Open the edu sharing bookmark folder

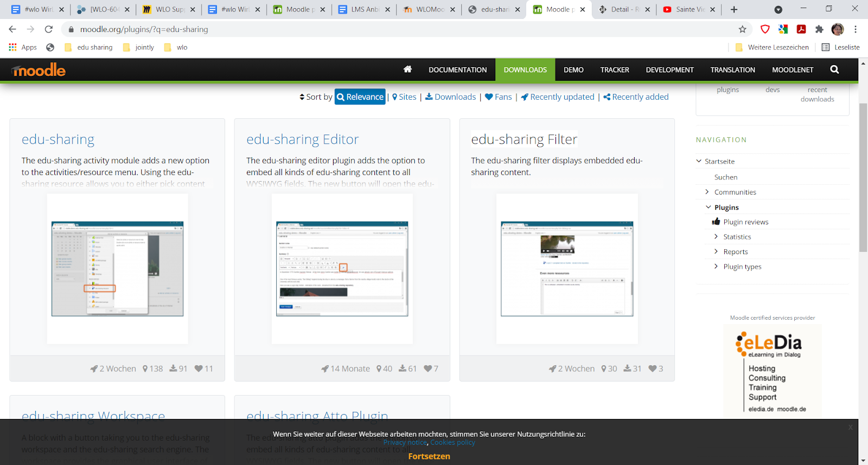tap(88, 47)
